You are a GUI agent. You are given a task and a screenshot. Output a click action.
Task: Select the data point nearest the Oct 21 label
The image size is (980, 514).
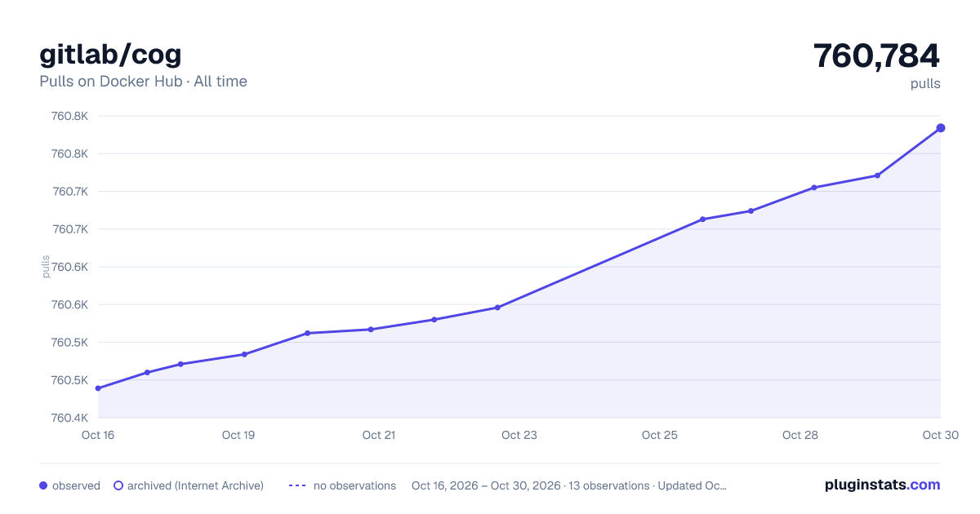371,330
